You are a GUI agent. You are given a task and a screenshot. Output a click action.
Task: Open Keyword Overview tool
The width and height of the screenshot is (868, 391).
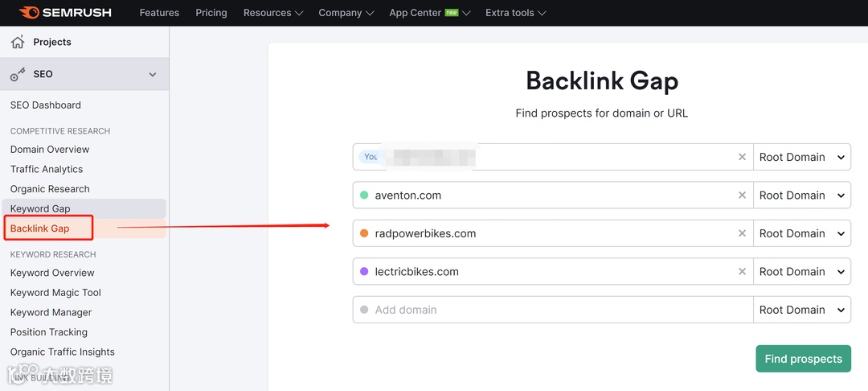(x=52, y=273)
